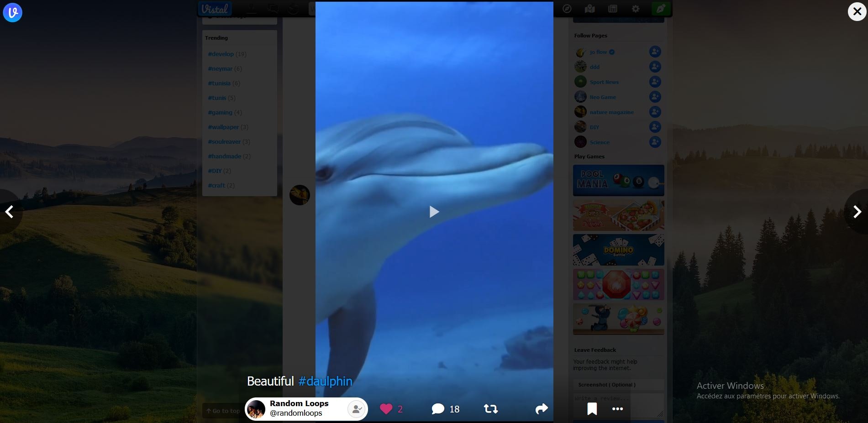This screenshot has width=868, height=423.
Task: Open #neymar trending tag
Action: (x=220, y=68)
